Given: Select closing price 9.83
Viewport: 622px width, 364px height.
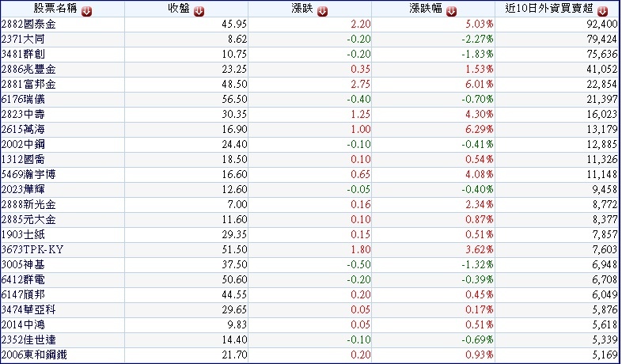Looking at the screenshot, I should point(237,324).
